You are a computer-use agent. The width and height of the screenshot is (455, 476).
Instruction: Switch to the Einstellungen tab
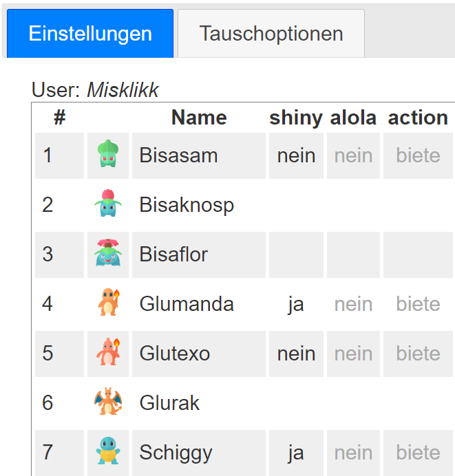(x=90, y=34)
